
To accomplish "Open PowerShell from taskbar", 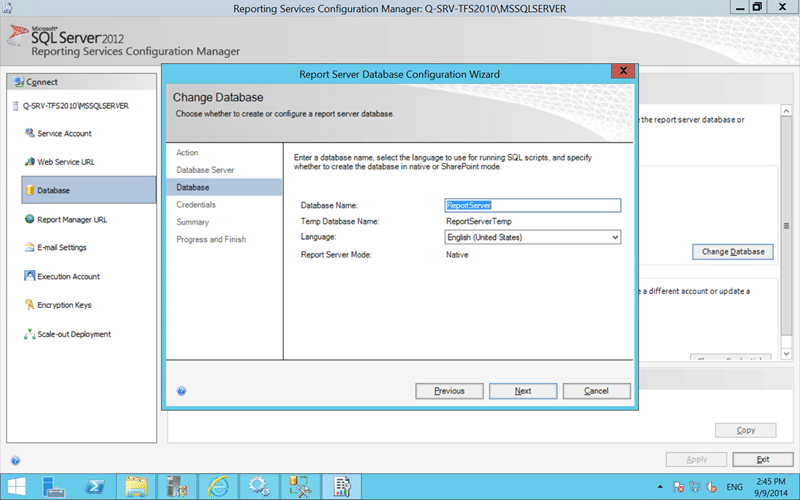I will point(95,487).
